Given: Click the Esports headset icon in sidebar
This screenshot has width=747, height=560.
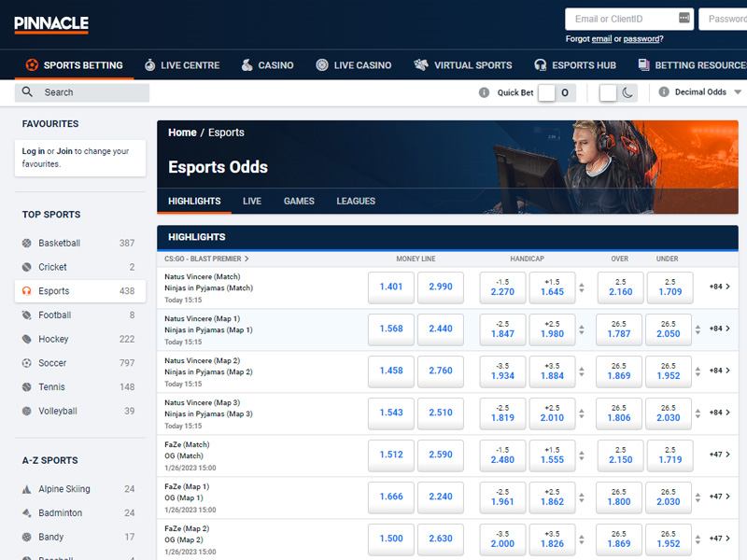Looking at the screenshot, I should point(27,290).
